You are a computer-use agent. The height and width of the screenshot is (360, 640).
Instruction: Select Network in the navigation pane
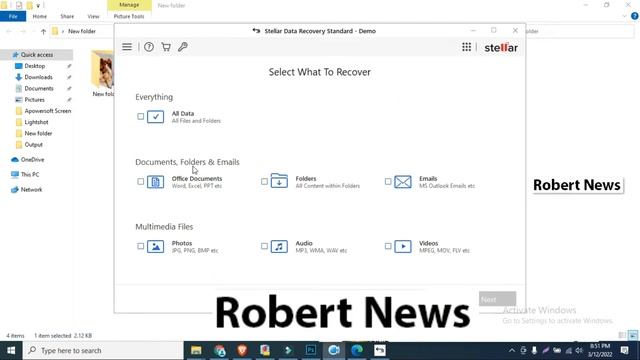click(31, 189)
